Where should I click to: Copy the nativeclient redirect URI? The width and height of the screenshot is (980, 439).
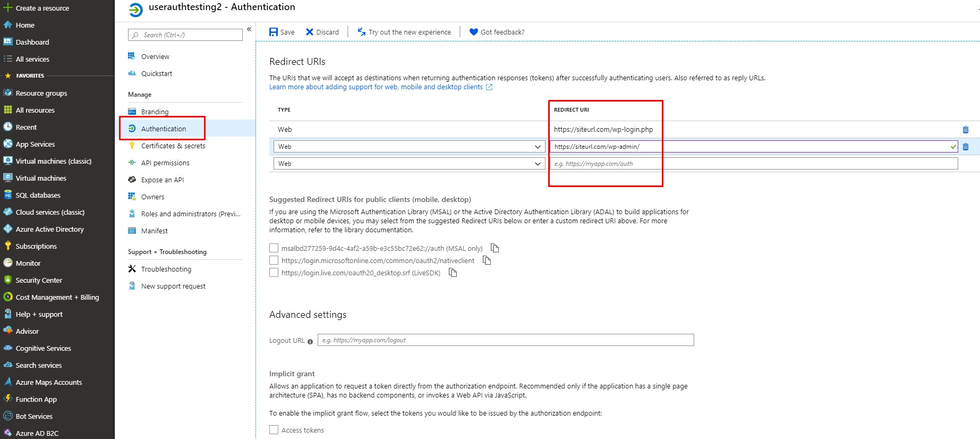pos(487,260)
